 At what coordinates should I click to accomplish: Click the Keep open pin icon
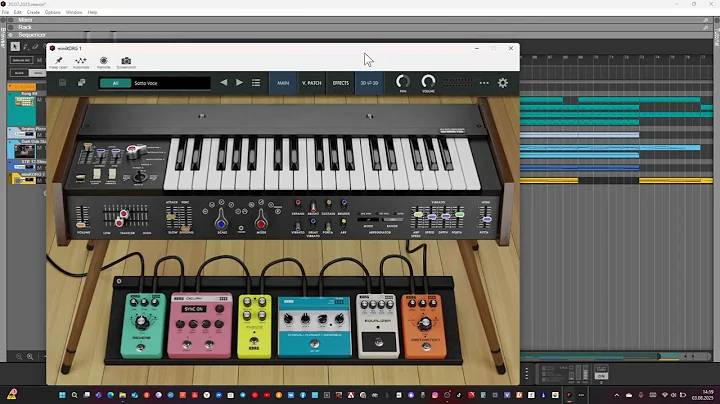tap(59, 61)
